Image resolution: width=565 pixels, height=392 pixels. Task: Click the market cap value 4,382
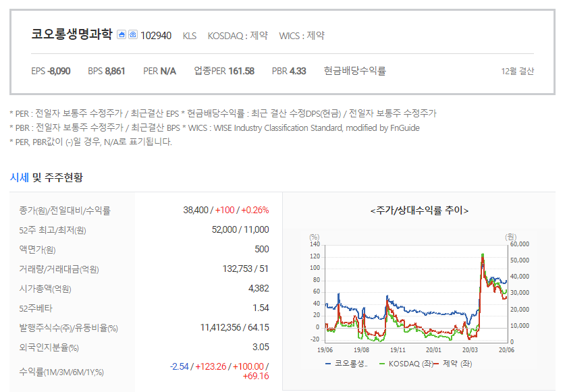coord(259,288)
